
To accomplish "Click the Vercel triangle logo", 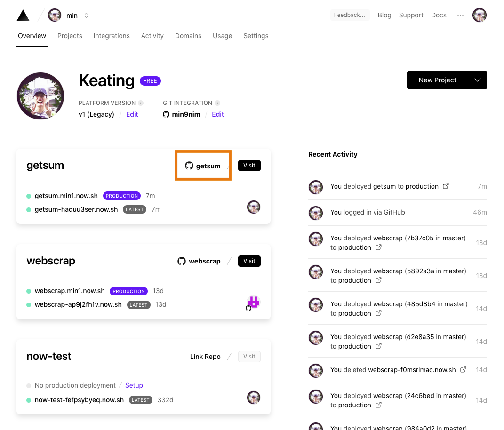I will click(23, 16).
